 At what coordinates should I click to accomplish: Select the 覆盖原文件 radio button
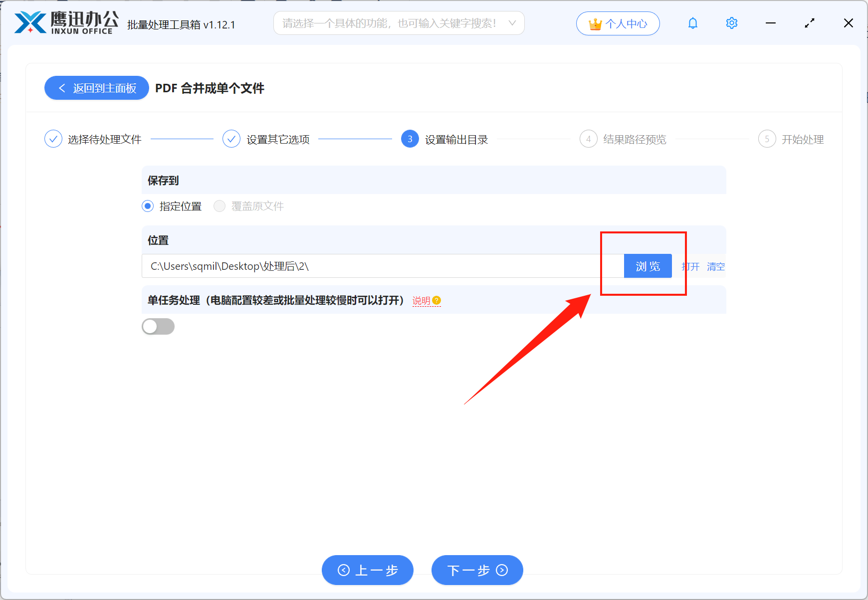click(x=219, y=206)
